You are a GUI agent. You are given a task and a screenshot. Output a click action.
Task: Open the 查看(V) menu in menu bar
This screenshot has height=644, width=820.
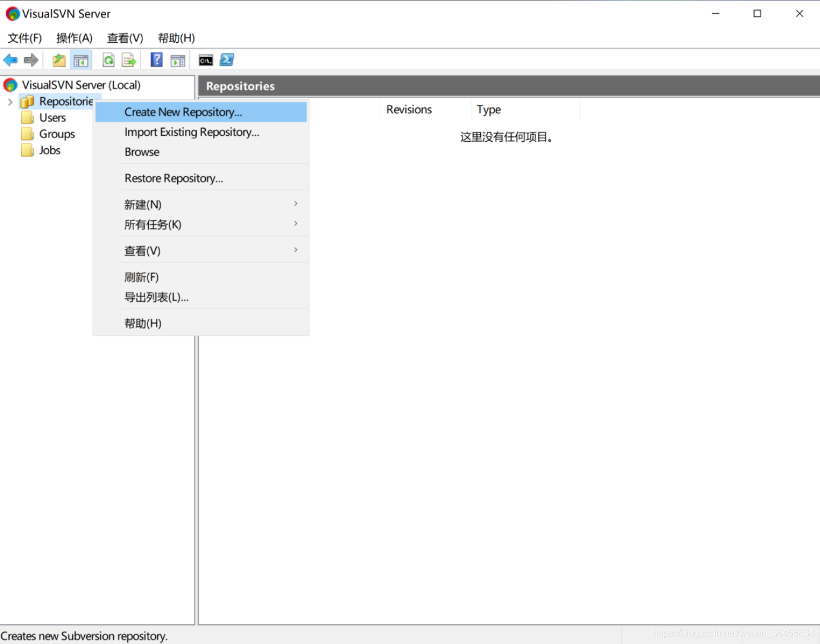point(125,38)
